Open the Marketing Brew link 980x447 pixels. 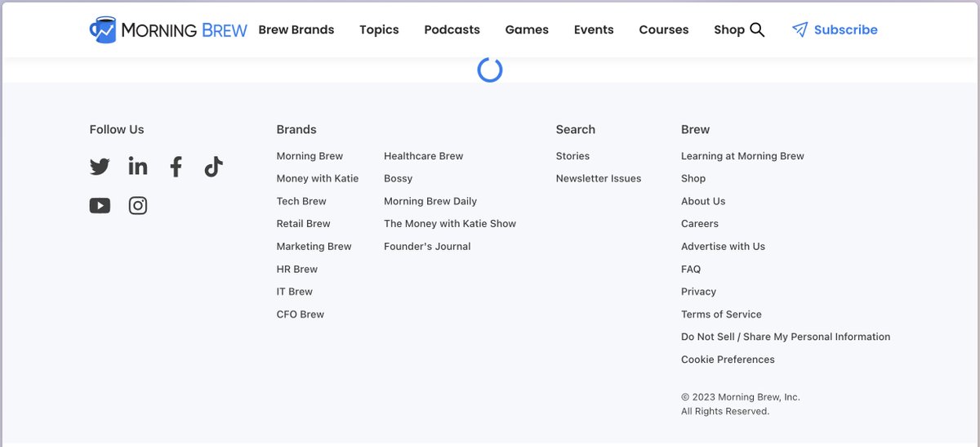click(x=314, y=246)
